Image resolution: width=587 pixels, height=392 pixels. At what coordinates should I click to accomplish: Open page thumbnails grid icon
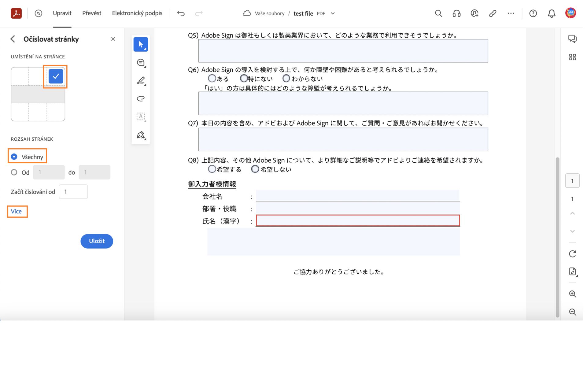point(573,57)
